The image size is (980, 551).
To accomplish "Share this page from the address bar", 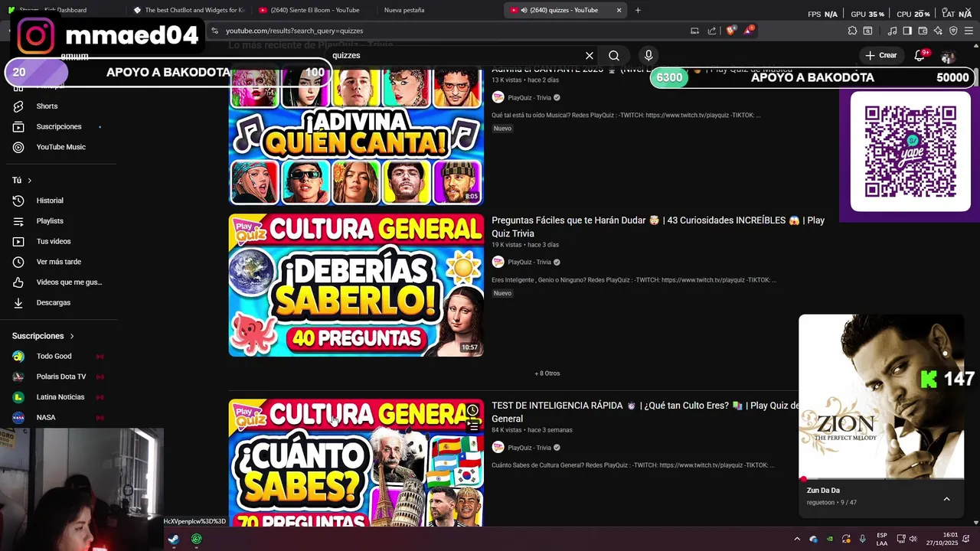I will pos(712,31).
